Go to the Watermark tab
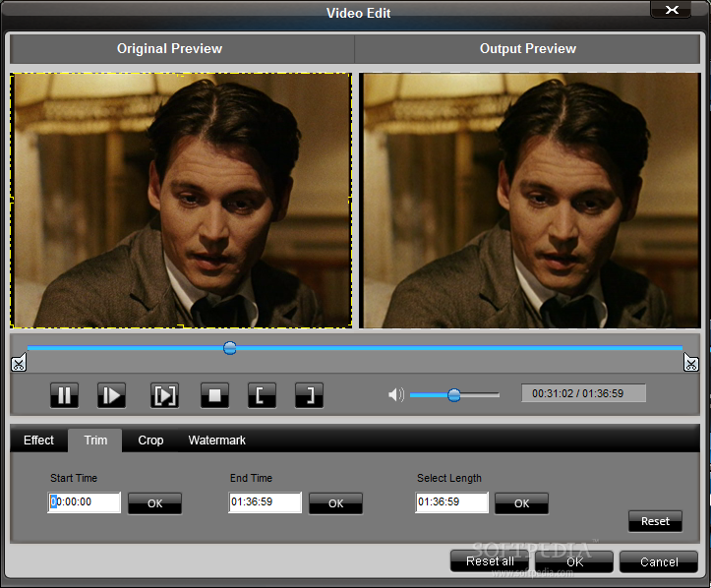Viewport: 711px width, 588px height. 216,441
